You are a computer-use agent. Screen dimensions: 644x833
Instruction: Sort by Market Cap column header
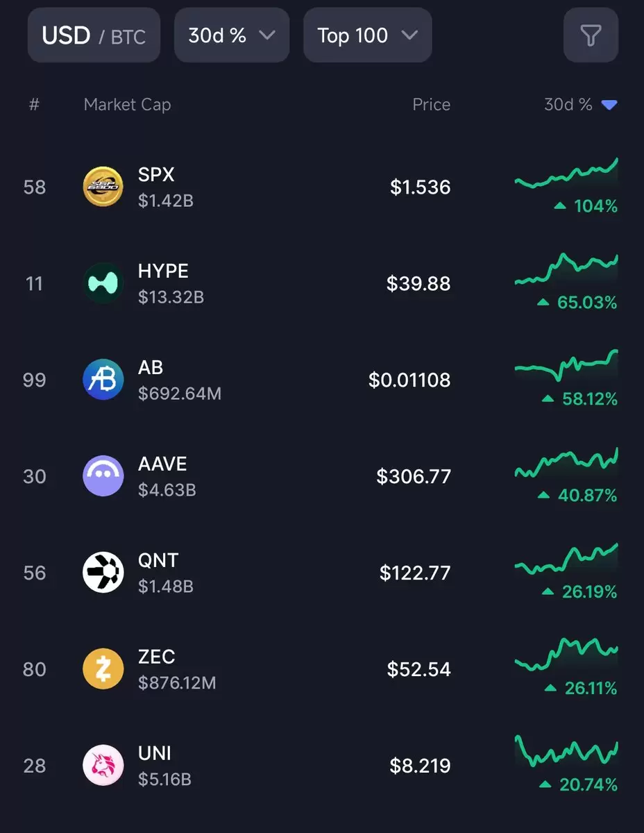coord(127,105)
